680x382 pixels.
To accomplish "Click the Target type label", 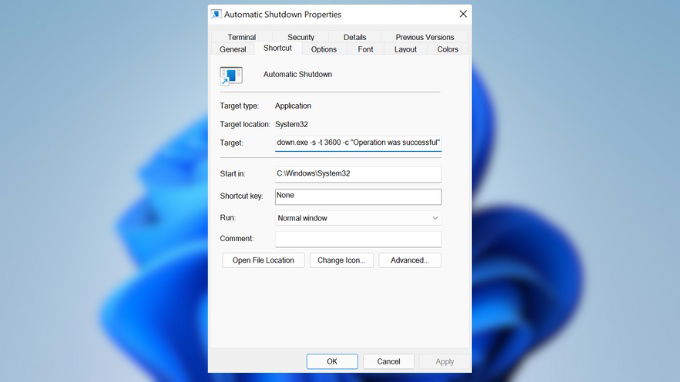I will pos(239,106).
